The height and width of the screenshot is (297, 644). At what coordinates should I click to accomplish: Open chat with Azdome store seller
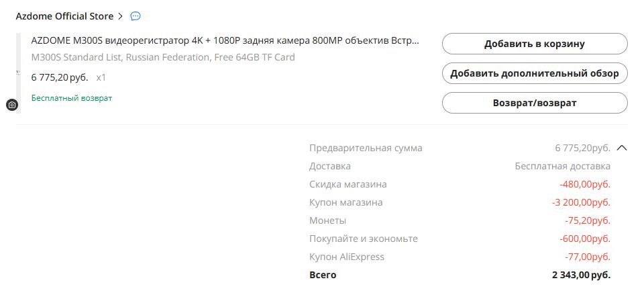point(136,16)
